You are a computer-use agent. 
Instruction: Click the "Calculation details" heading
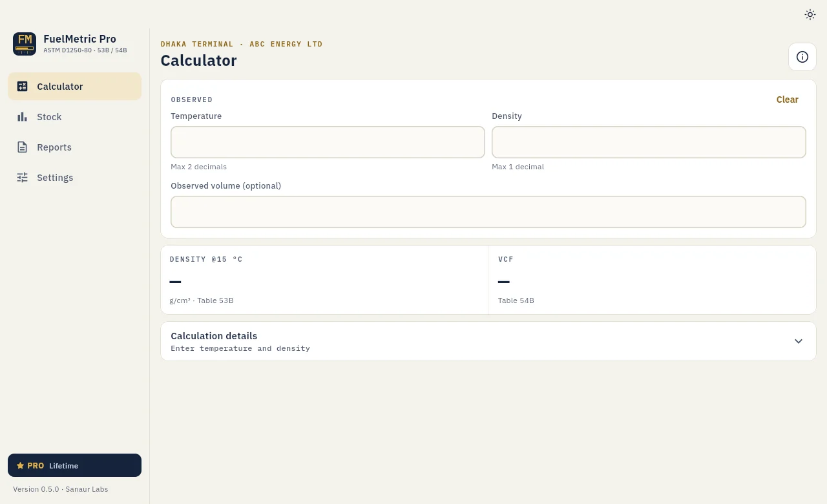(x=214, y=336)
